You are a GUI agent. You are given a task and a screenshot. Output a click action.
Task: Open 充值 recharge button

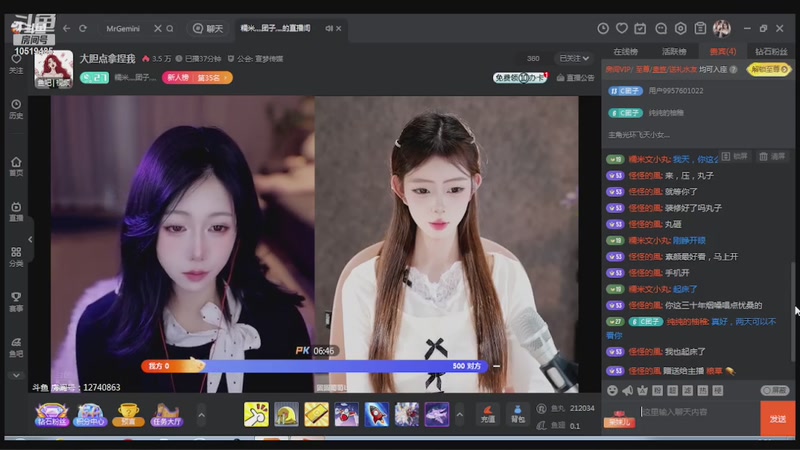tap(488, 414)
